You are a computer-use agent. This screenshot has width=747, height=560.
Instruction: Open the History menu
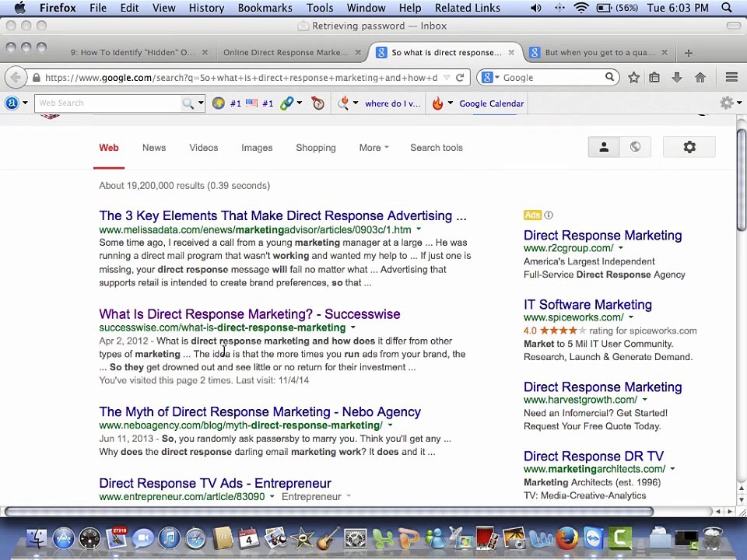tap(206, 8)
